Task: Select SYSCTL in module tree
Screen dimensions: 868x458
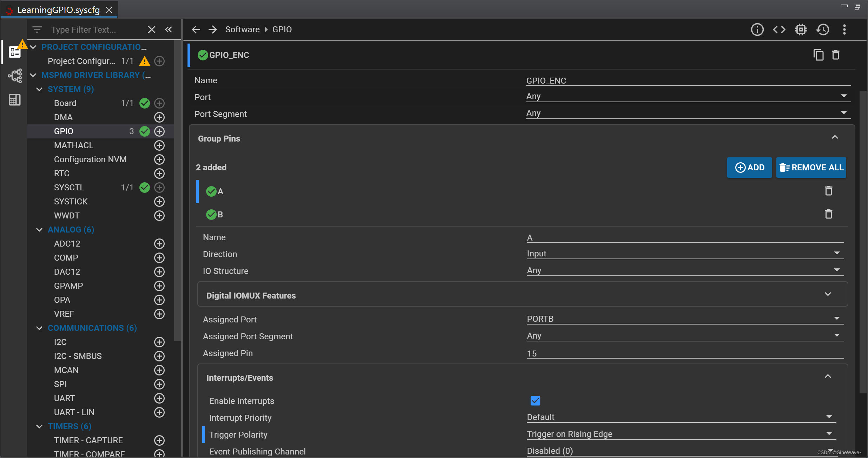Action: tap(69, 188)
